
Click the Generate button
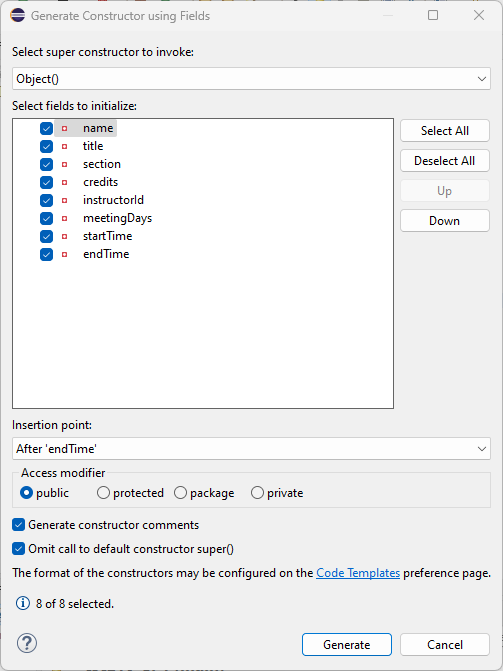[347, 644]
